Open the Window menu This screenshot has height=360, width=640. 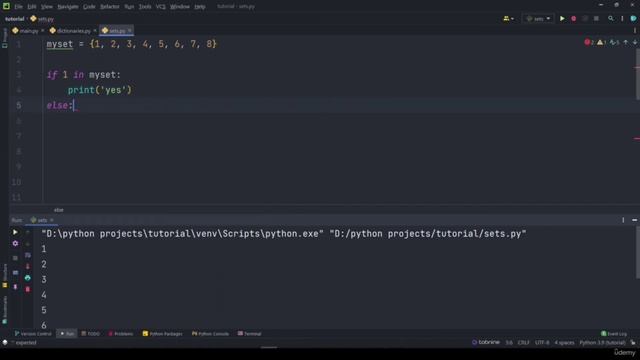click(x=180, y=7)
